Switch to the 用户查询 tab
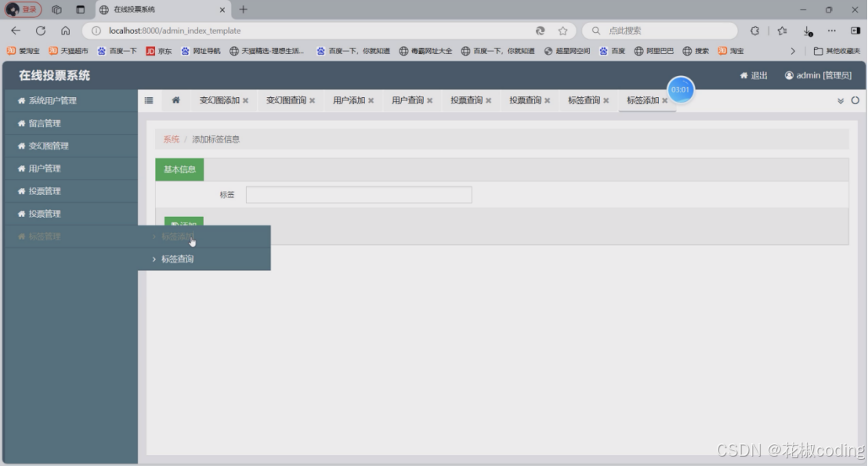 [x=407, y=100]
